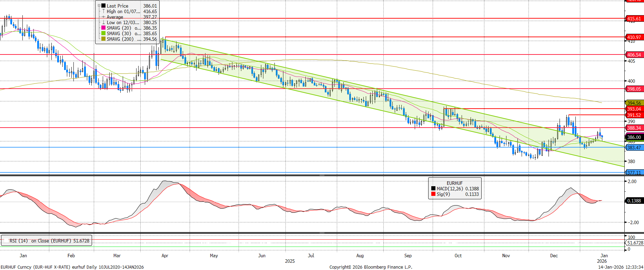Click the Bloomberg Finance copyright text
Screen dimensions: 644x270
[x=371, y=267]
